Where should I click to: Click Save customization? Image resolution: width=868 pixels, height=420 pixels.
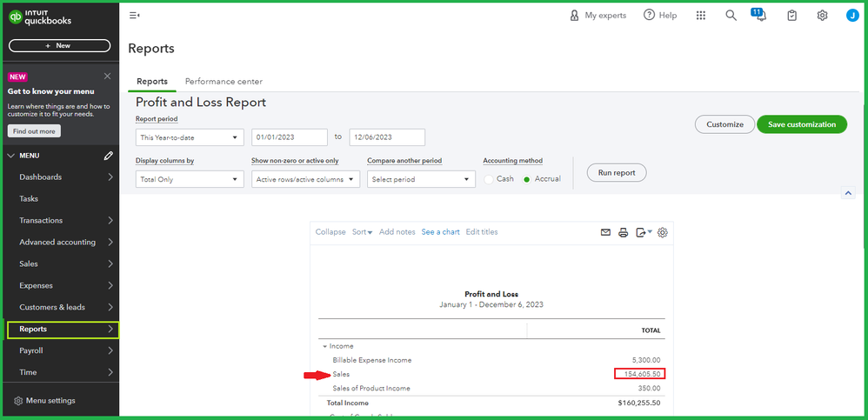pos(802,124)
